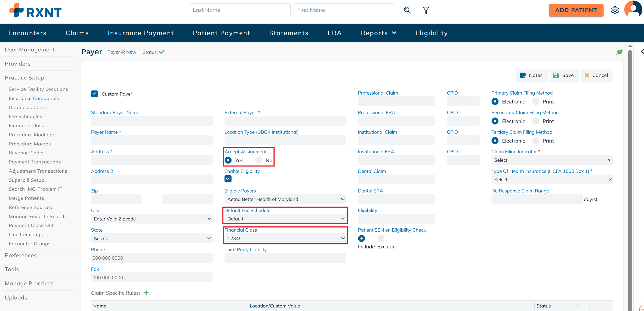Screen dimensions: 644x311
Task: Go to the Claims tab
Action: click(77, 33)
